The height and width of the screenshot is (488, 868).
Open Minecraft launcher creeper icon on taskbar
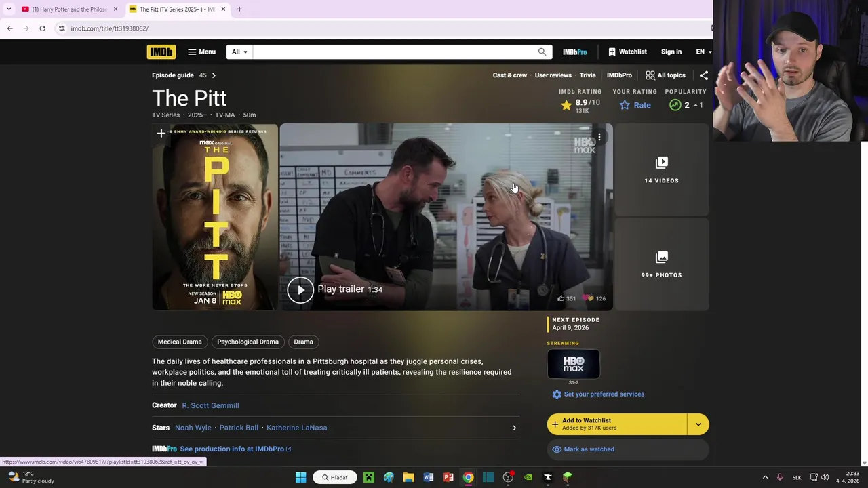(369, 477)
